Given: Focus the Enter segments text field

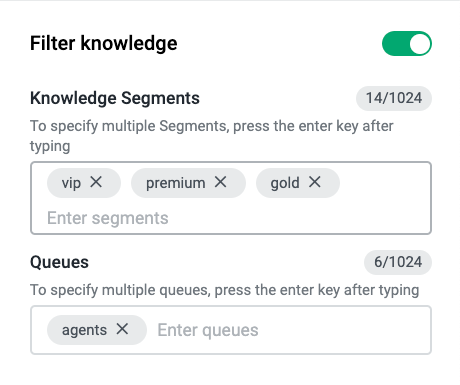Looking at the screenshot, I should click(231, 218).
